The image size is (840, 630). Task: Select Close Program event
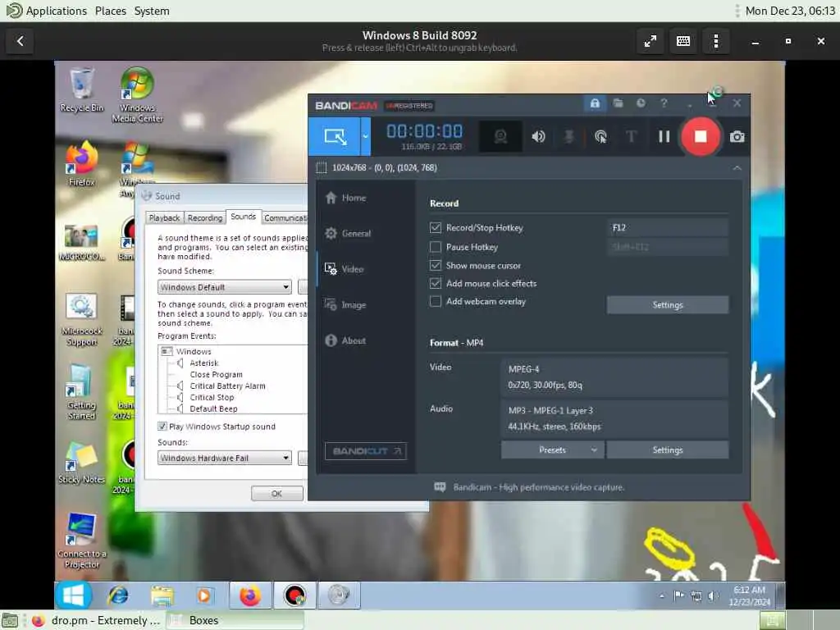(216, 374)
